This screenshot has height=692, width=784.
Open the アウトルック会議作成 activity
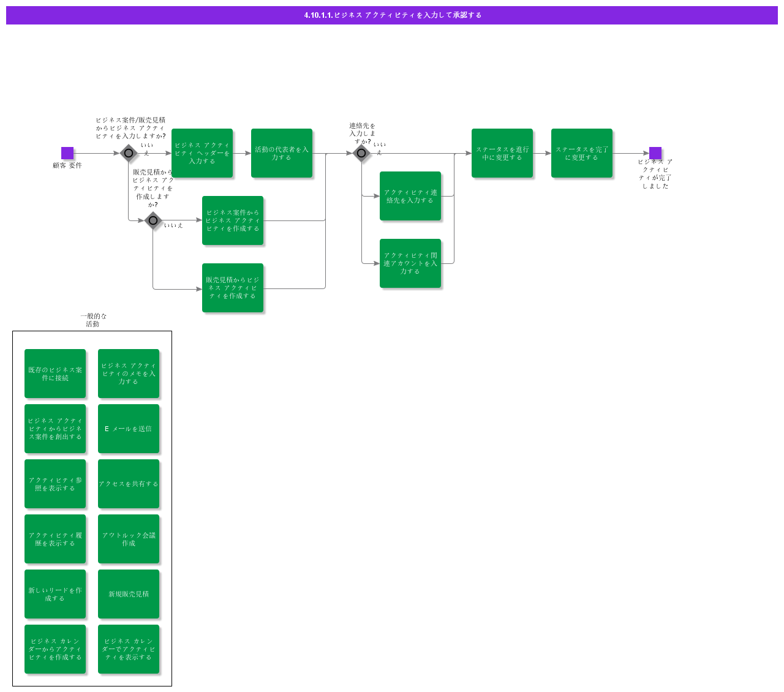[129, 539]
